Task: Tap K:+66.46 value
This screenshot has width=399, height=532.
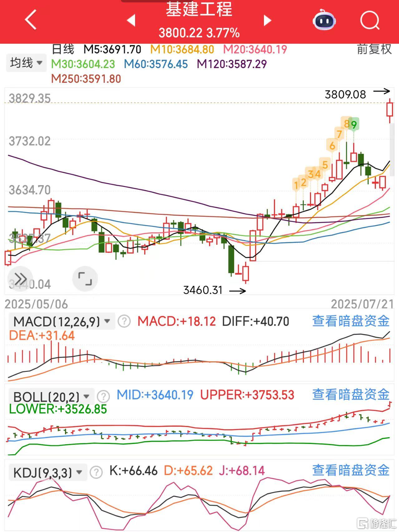Action: (x=134, y=470)
